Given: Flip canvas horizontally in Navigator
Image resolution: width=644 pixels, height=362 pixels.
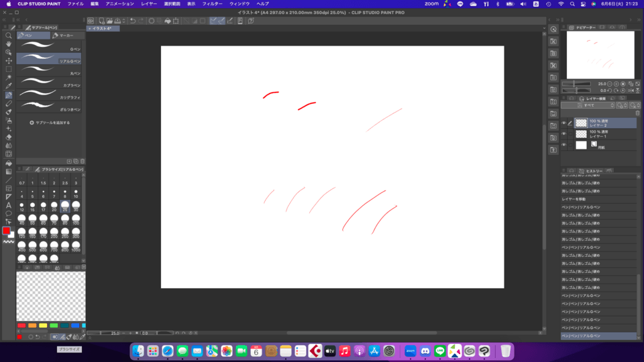Looking at the screenshot, I should point(631,90).
